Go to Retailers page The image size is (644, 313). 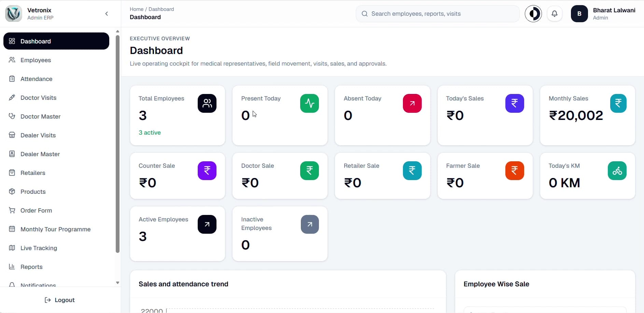click(x=56, y=173)
